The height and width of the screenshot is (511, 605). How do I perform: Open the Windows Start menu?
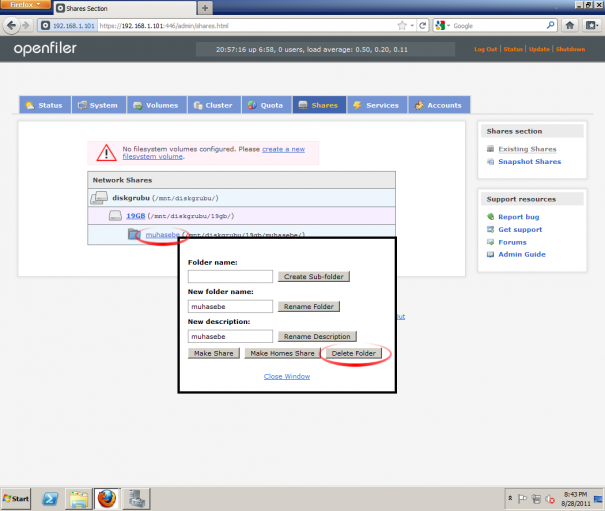pos(16,499)
